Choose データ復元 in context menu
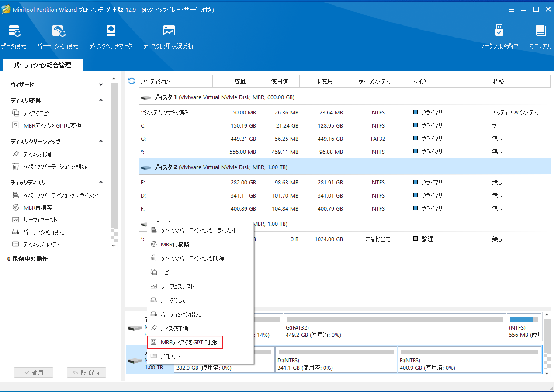 coord(201,300)
